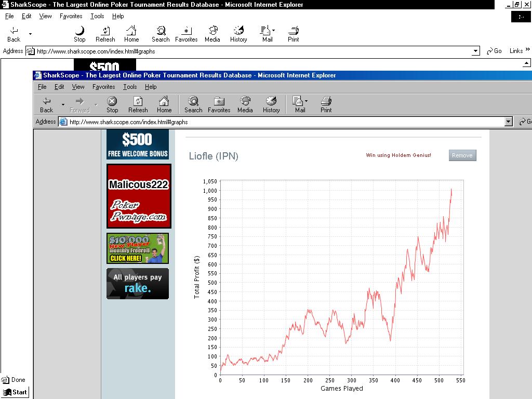This screenshot has height=399, width=532.
Task: Open the Favorites menu in the background window
Action: [x=71, y=16]
